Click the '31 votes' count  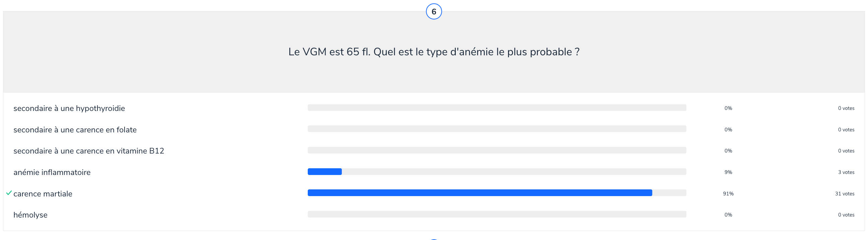point(845,194)
